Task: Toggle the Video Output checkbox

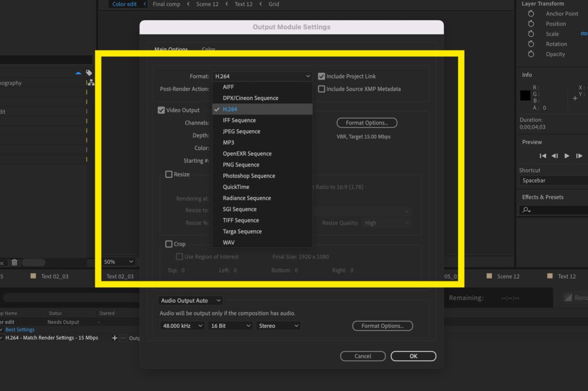Action: (x=161, y=110)
